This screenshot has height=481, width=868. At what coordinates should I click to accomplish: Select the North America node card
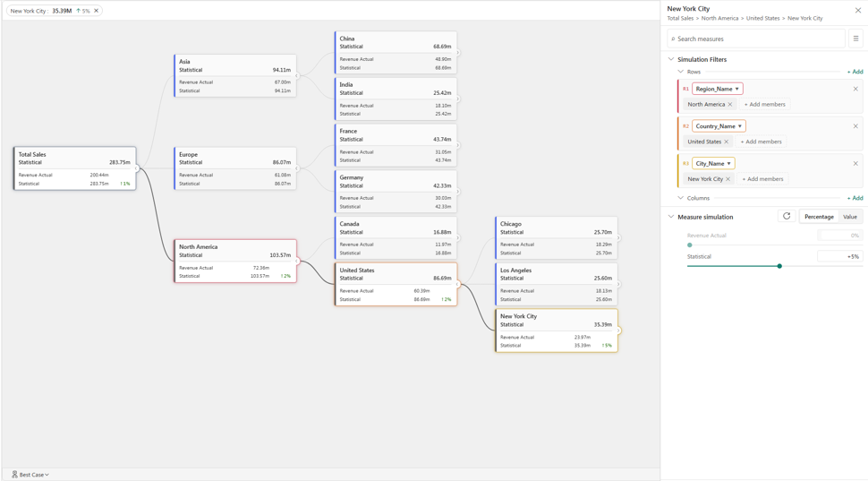(x=235, y=261)
